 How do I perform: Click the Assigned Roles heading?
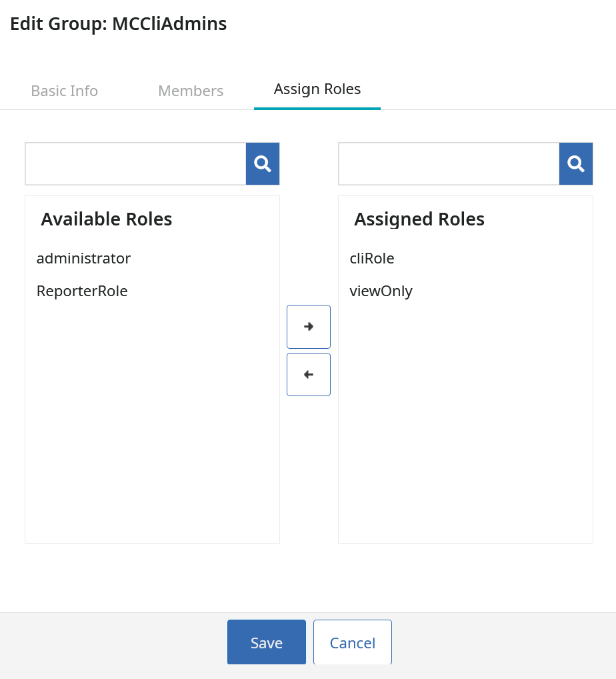pyautogui.click(x=419, y=219)
